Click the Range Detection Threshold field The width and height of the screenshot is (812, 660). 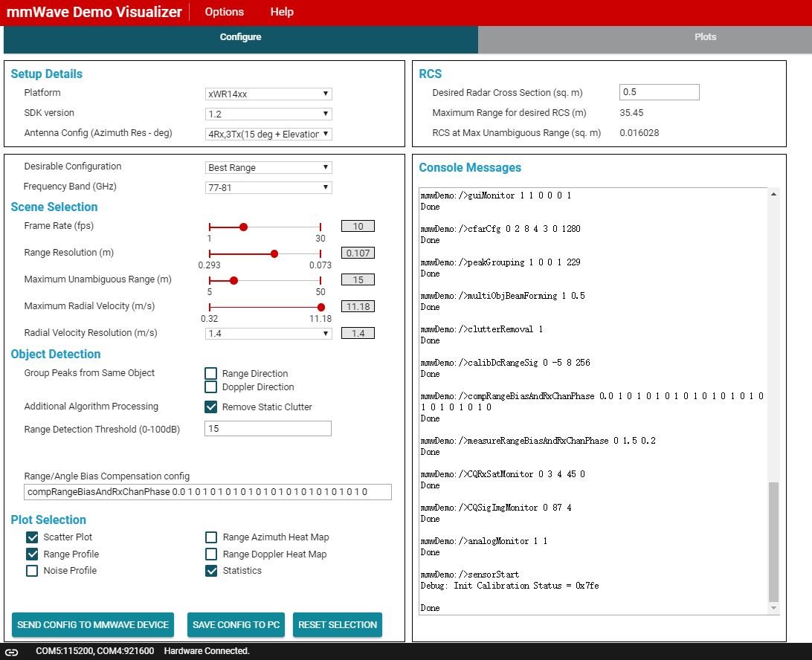point(268,429)
